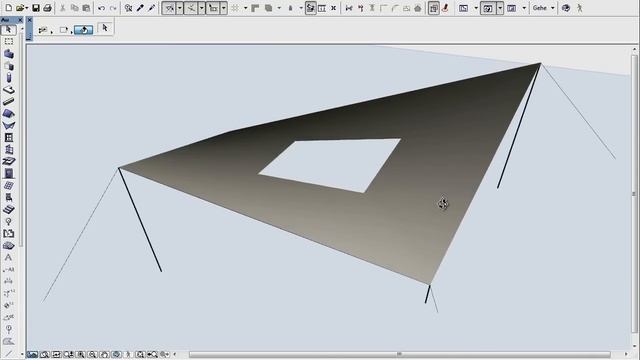Inject parameters with syringe icon
640x360 pixels.
click(151, 8)
